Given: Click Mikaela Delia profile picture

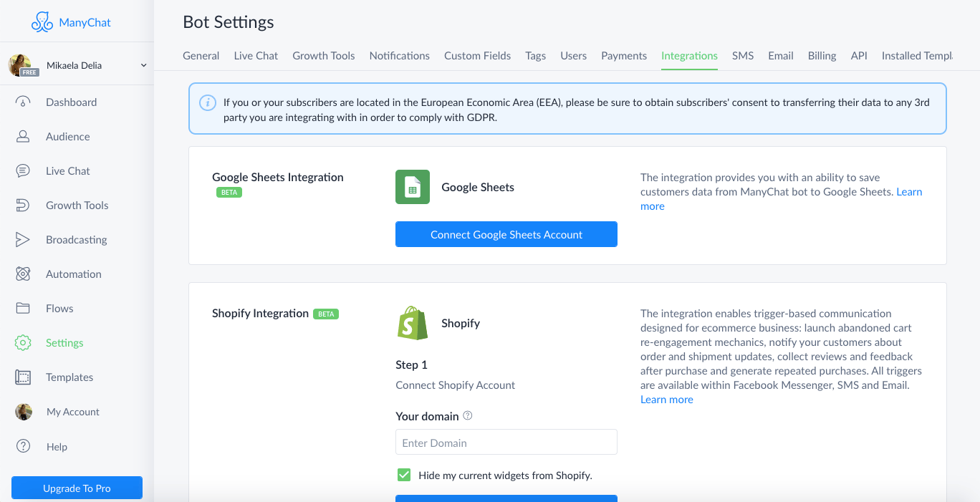Looking at the screenshot, I should click(x=19, y=65).
